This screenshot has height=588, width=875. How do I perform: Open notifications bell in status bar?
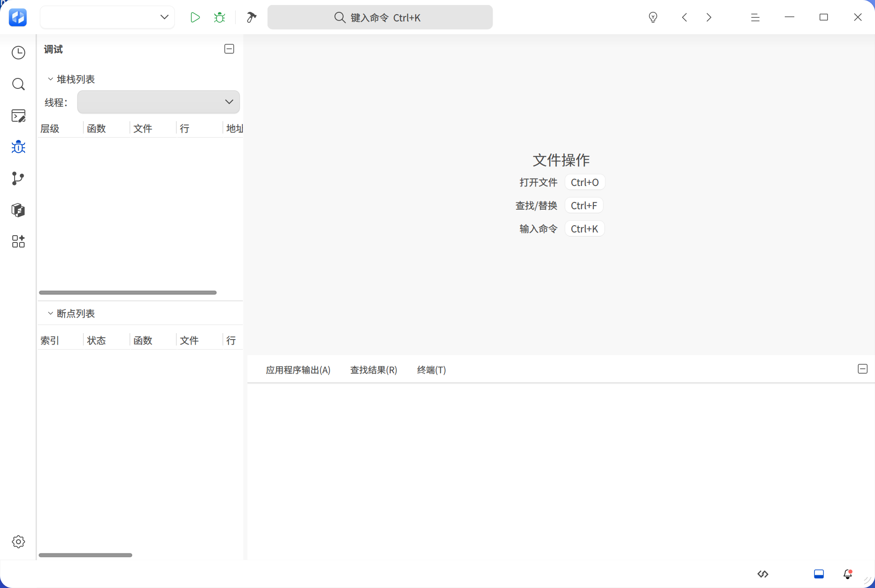pos(848,574)
